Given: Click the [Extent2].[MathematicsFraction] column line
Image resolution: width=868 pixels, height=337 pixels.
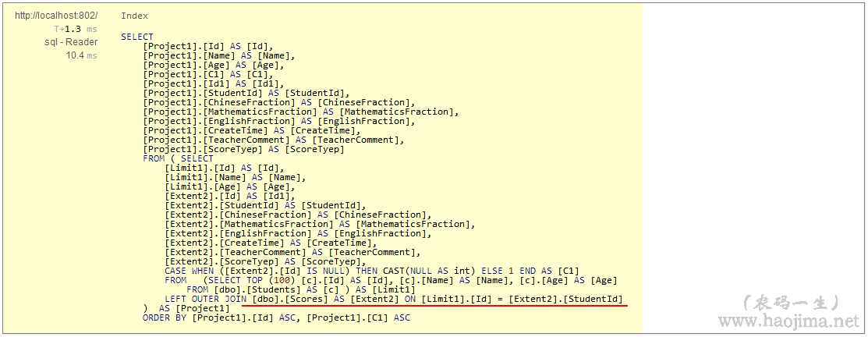Looking at the screenshot, I should point(320,224).
